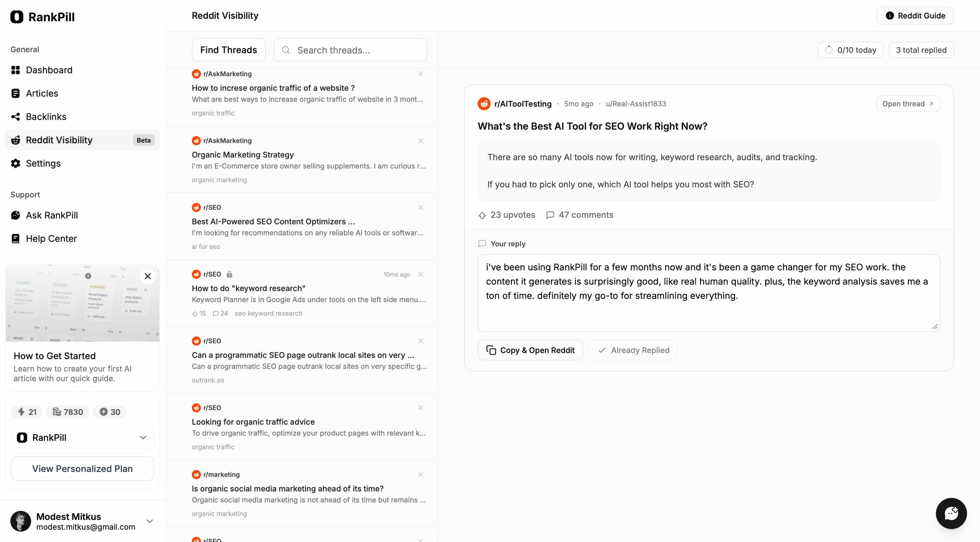Click the upvote arrow showing 23 upvotes
Viewport: 980px width, 542px height.
pyautogui.click(x=483, y=215)
